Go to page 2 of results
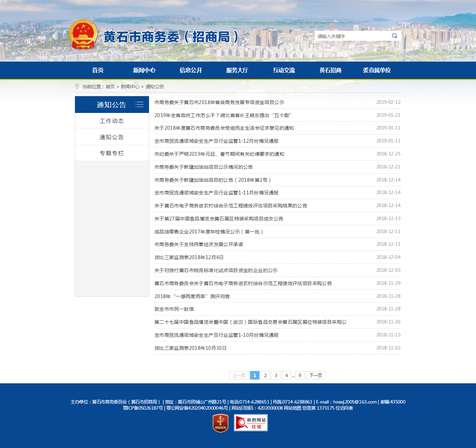The width and height of the screenshot is (476, 448). click(265, 375)
